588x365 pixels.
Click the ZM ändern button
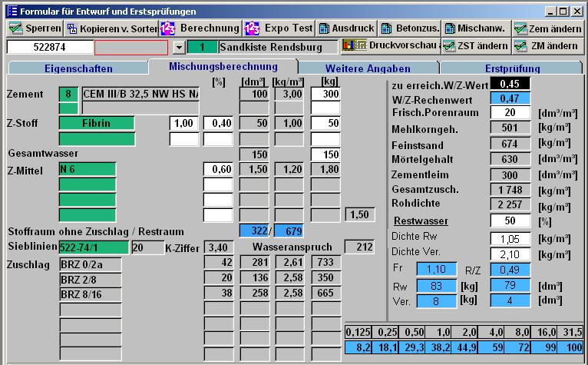click(546, 46)
